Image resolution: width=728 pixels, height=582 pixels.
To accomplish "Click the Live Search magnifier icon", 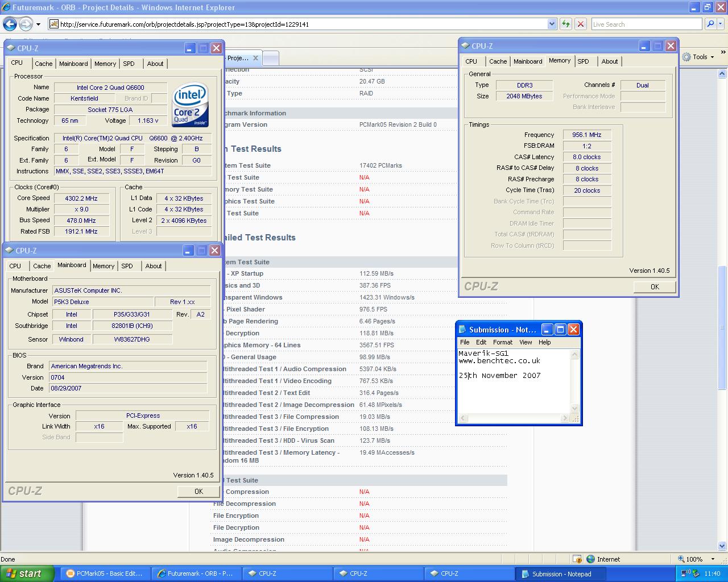I will [x=710, y=24].
